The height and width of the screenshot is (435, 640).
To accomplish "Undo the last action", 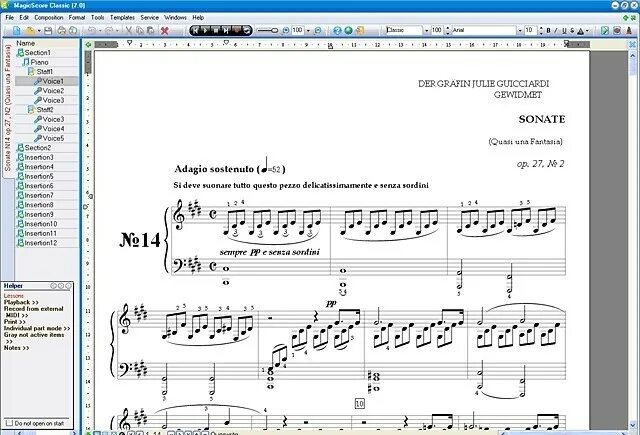I will click(x=91, y=31).
